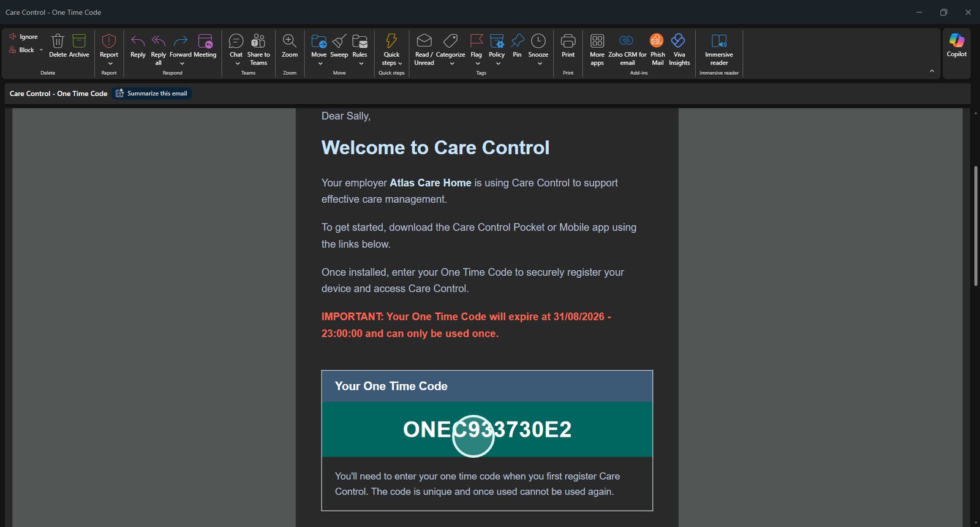Open the Flag dropdown chevron
The height and width of the screenshot is (527, 980).
[x=478, y=63]
